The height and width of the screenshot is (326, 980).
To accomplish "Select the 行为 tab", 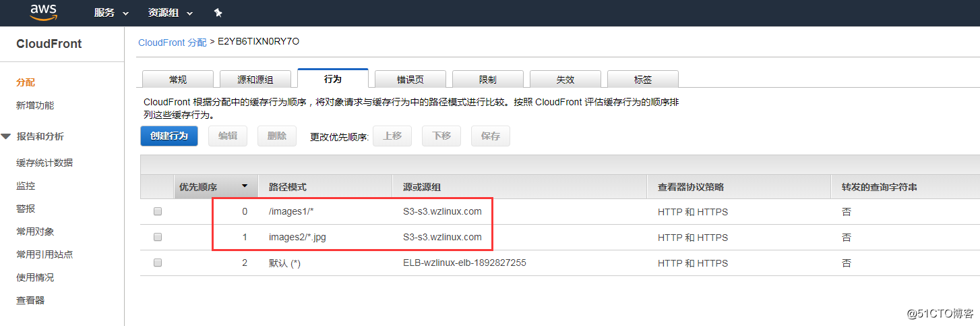I will [x=333, y=78].
